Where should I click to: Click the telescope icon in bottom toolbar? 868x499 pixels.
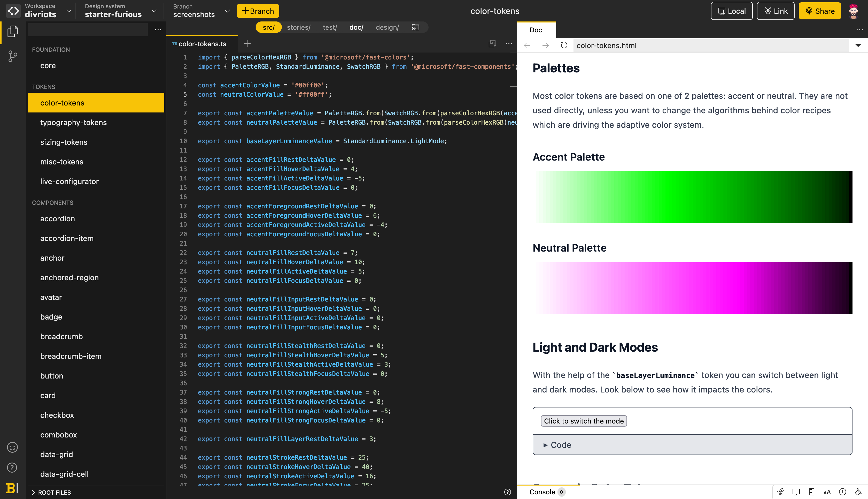(x=780, y=492)
